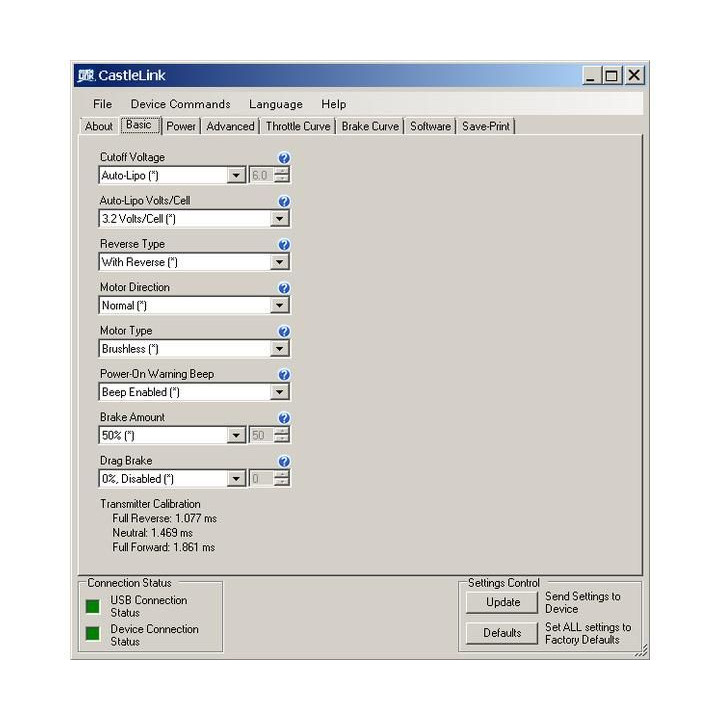Open the Language menu
This screenshot has width=720, height=720.
click(276, 104)
